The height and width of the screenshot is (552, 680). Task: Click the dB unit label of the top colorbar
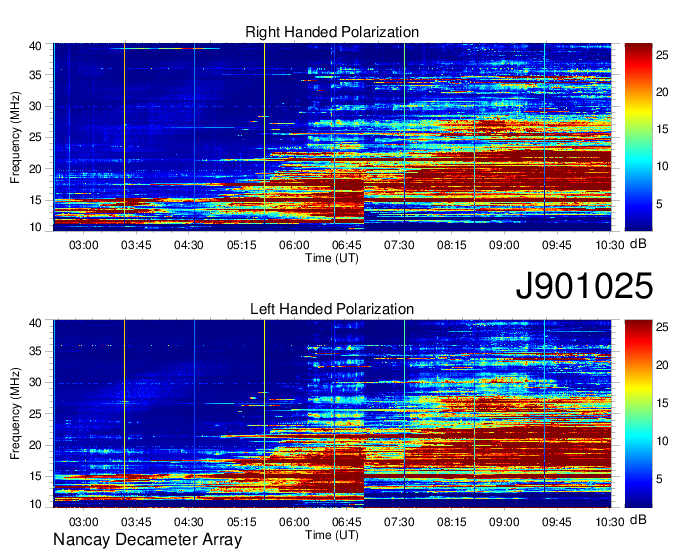point(638,244)
